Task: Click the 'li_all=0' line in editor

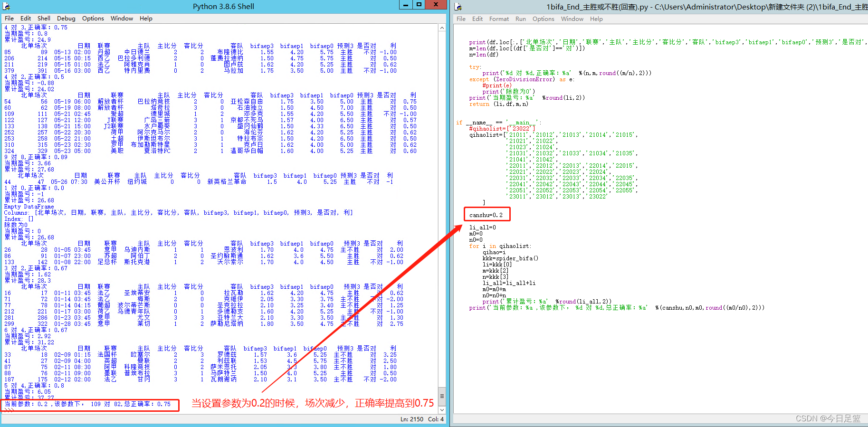Action: [x=482, y=228]
